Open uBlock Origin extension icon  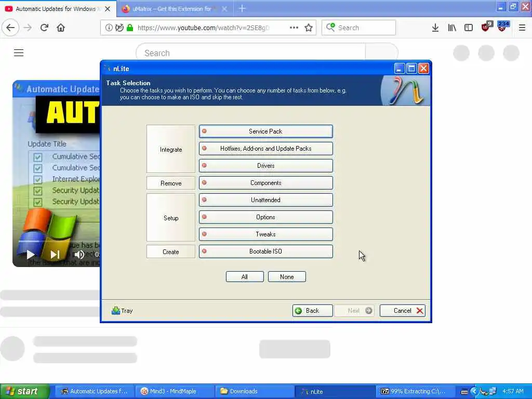click(486, 27)
